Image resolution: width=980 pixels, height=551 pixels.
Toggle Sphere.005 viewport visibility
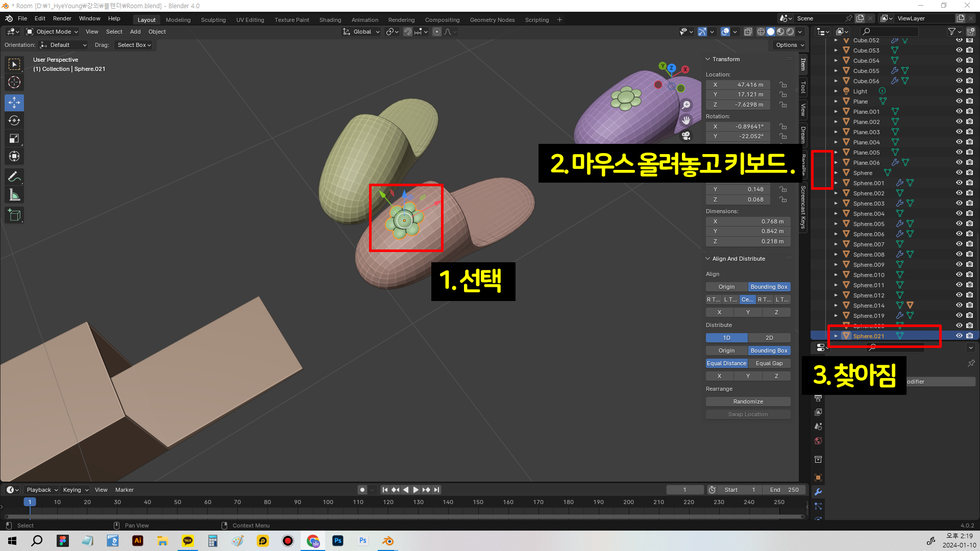(959, 223)
